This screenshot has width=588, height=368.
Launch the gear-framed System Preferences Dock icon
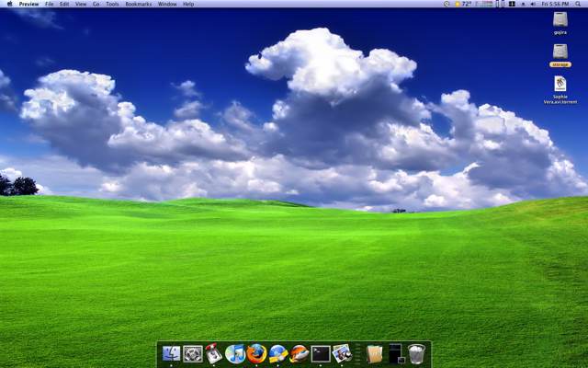pos(193,353)
